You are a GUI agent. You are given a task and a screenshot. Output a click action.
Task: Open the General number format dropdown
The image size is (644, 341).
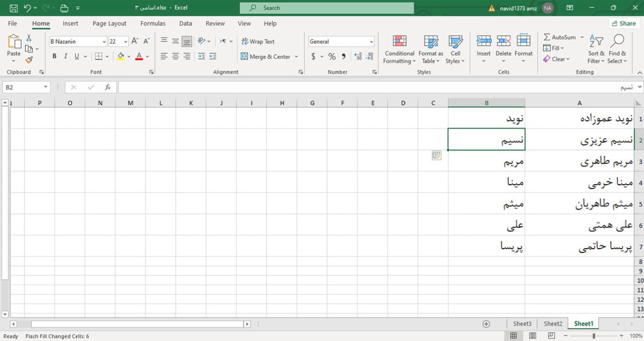click(371, 42)
